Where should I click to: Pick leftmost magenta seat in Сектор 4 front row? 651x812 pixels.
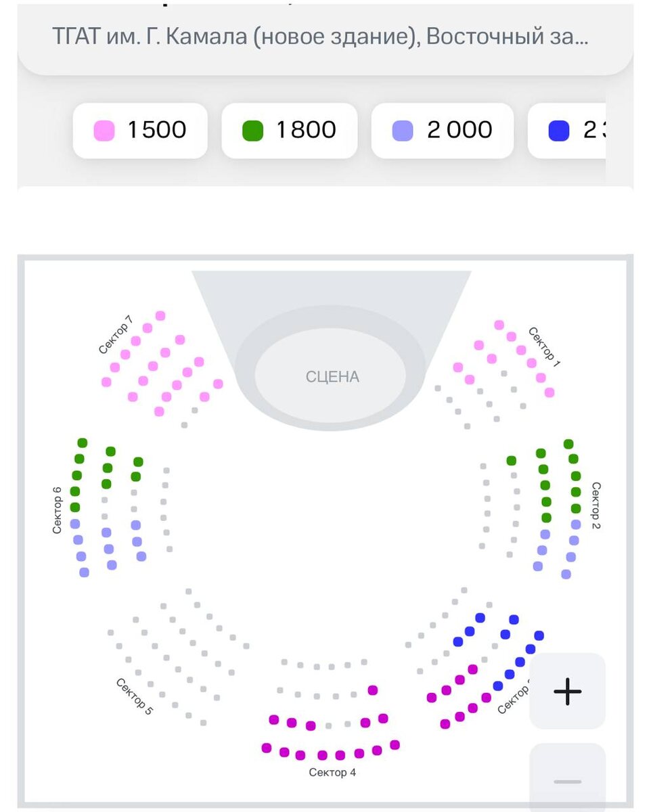click(267, 748)
